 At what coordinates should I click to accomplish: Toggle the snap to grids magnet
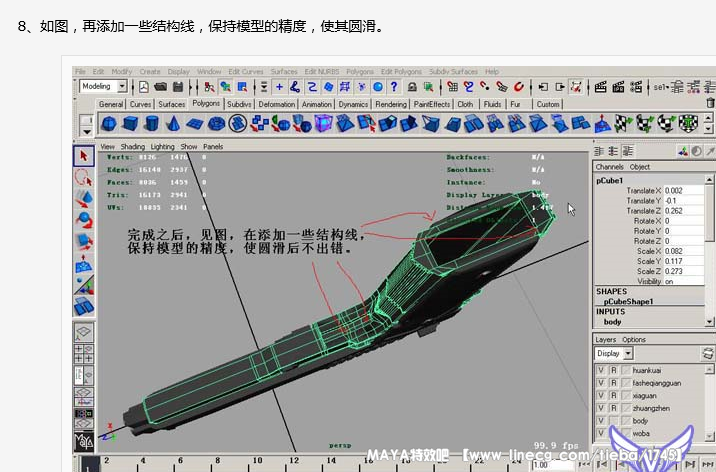453,87
